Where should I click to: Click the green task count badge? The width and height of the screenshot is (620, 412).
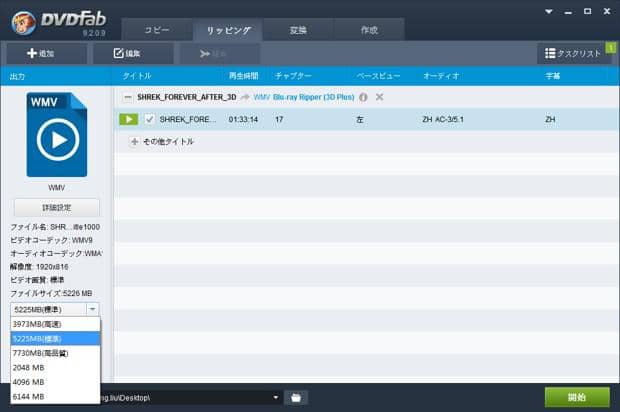[611, 47]
